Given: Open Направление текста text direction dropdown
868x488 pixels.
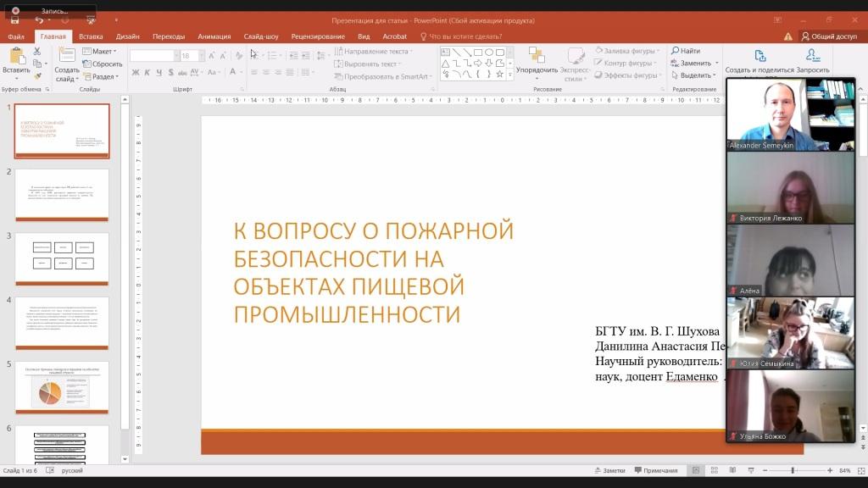Looking at the screenshot, I should [374, 51].
